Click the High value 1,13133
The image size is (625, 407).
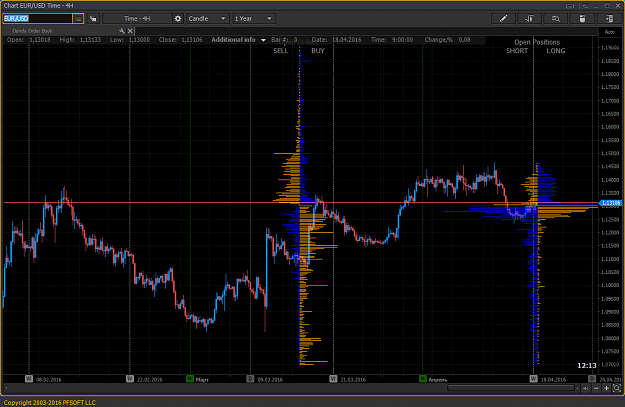[x=90, y=40]
